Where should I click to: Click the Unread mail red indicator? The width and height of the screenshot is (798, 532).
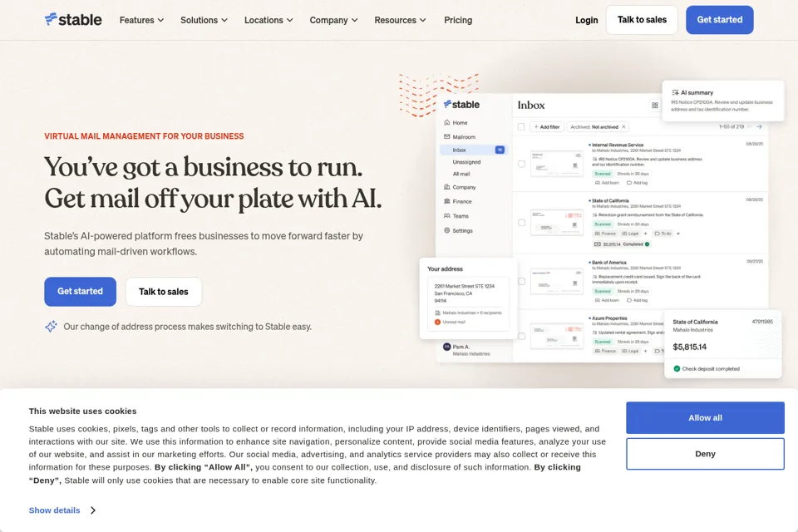[437, 322]
